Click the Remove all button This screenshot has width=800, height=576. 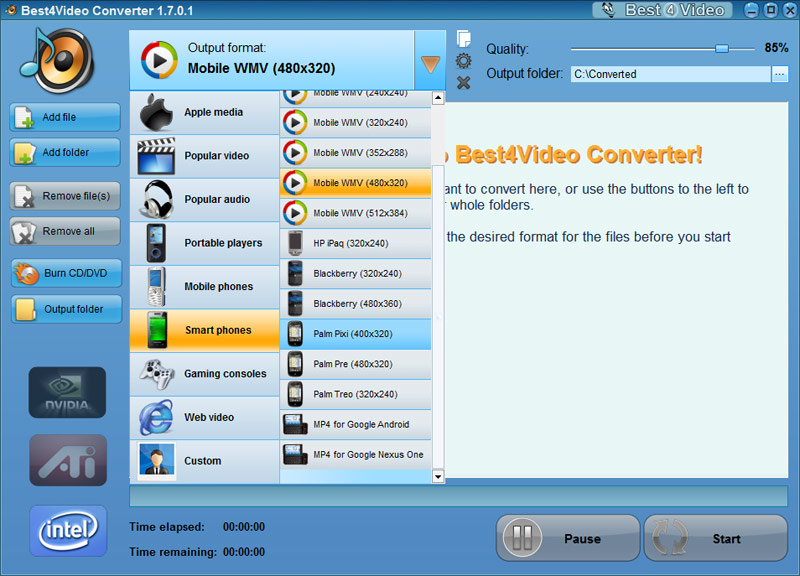[x=65, y=231]
